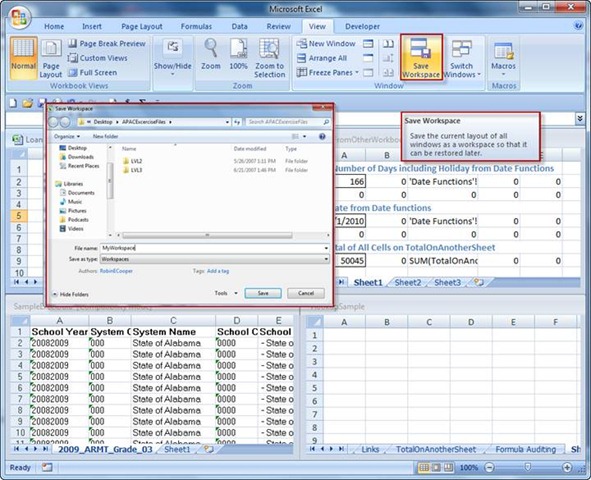Open Switch Windows dropdown
The height and width of the screenshot is (480, 591).
click(x=461, y=58)
